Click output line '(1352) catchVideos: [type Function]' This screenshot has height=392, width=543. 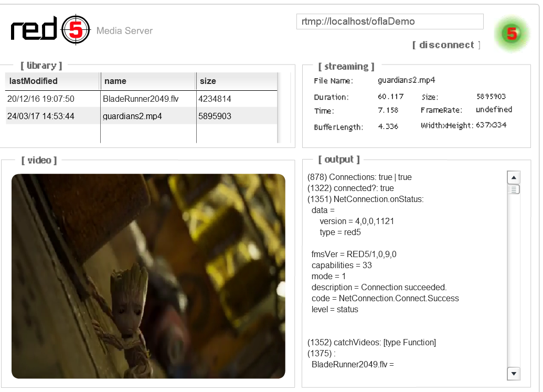[371, 342]
